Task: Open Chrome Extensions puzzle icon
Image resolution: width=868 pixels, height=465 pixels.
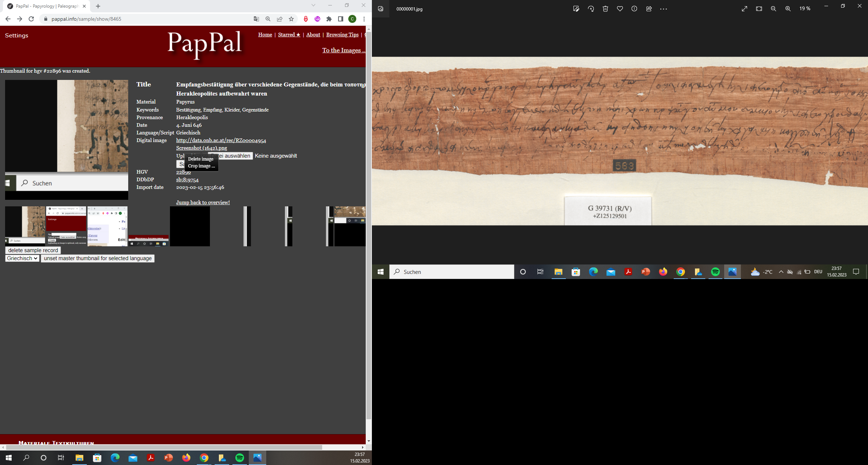Action: (x=329, y=19)
